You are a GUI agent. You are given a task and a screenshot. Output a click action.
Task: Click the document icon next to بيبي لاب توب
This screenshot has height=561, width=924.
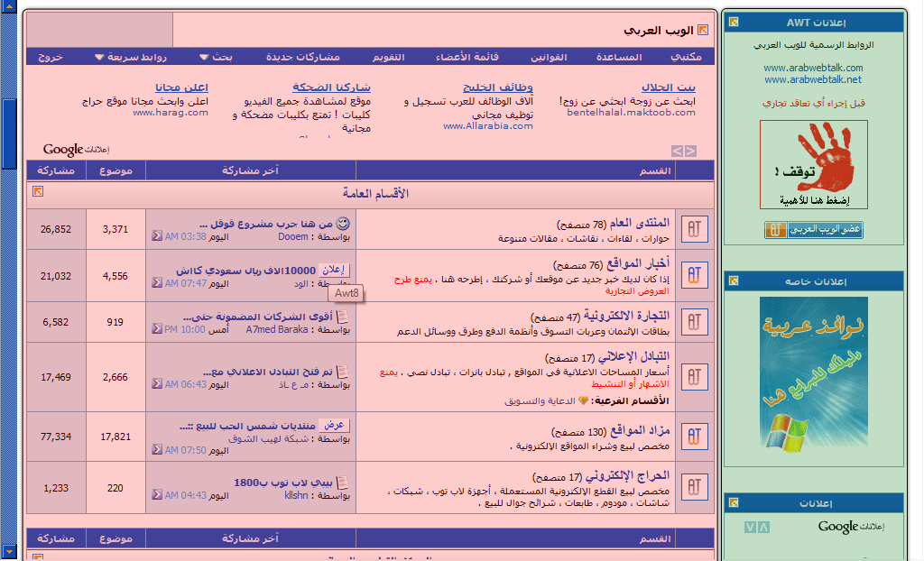(342, 483)
